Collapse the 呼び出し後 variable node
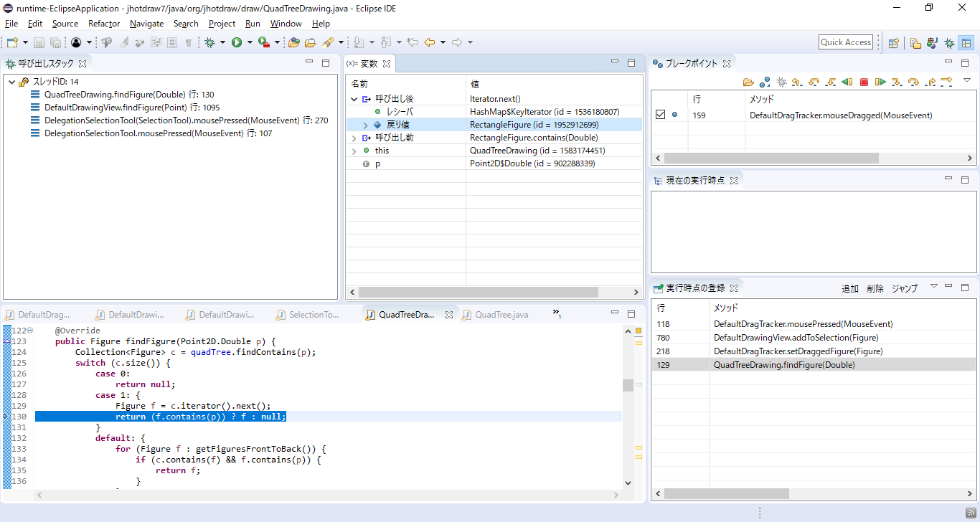 [x=354, y=99]
